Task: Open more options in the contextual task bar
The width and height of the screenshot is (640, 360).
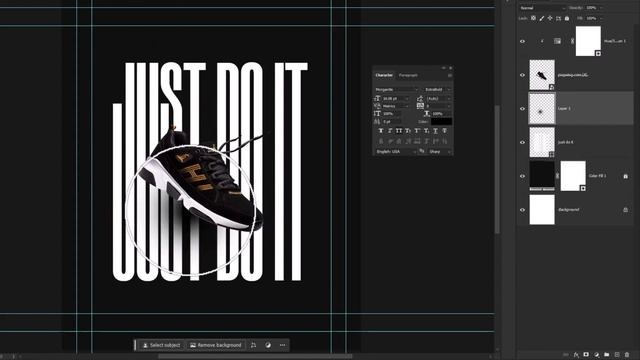Action: (x=282, y=345)
